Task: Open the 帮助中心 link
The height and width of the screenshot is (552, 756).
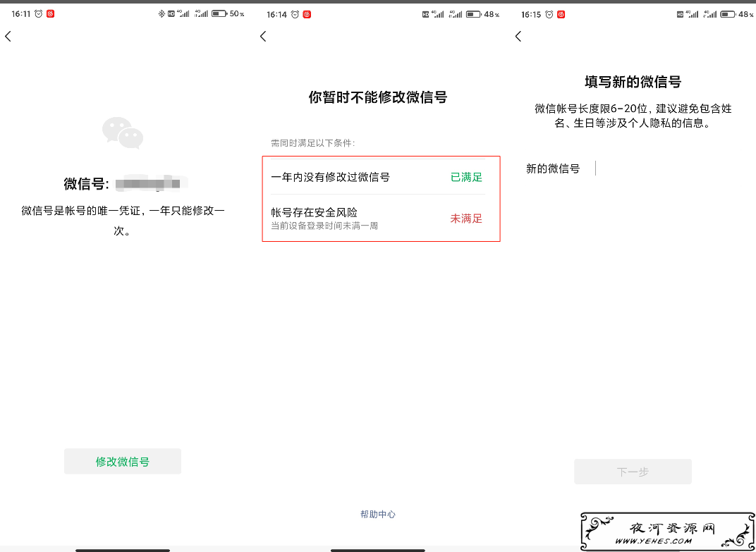Action: (x=378, y=514)
